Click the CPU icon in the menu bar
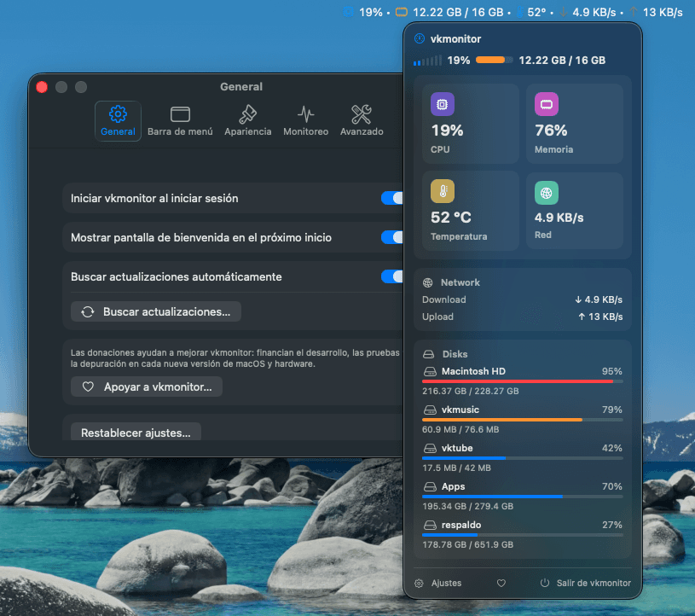The height and width of the screenshot is (616, 695). tap(350, 12)
